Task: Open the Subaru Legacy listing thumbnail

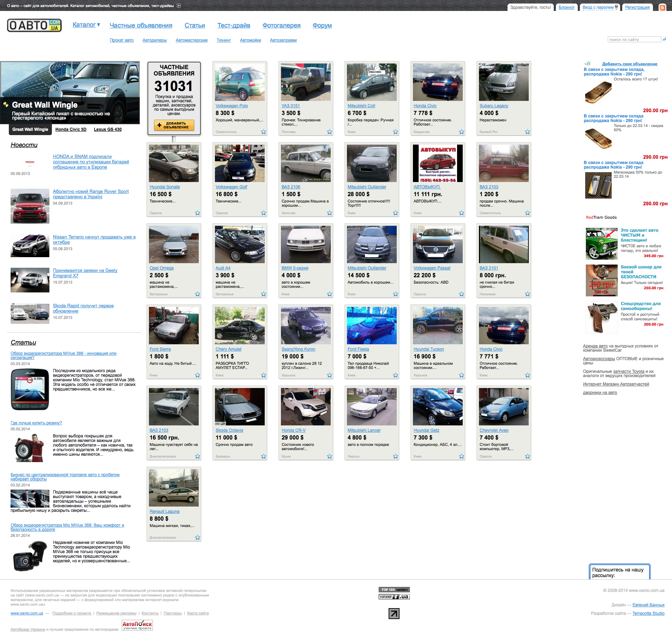Action: (504, 82)
